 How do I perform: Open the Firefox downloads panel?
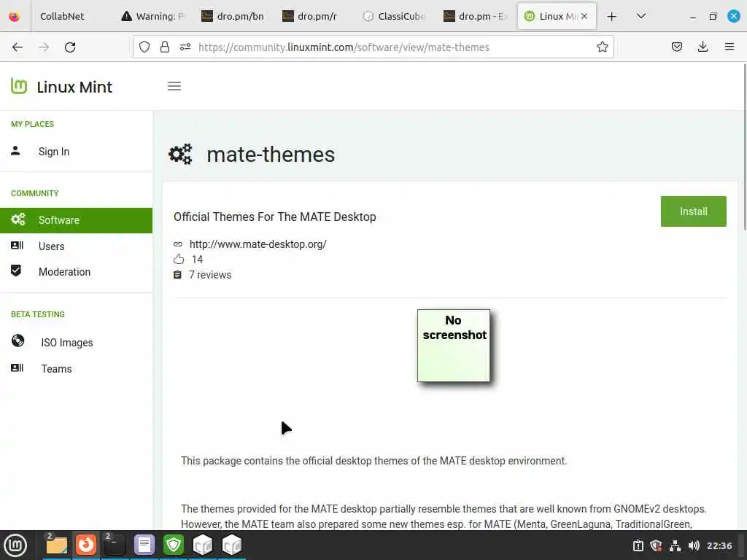pyautogui.click(x=703, y=47)
